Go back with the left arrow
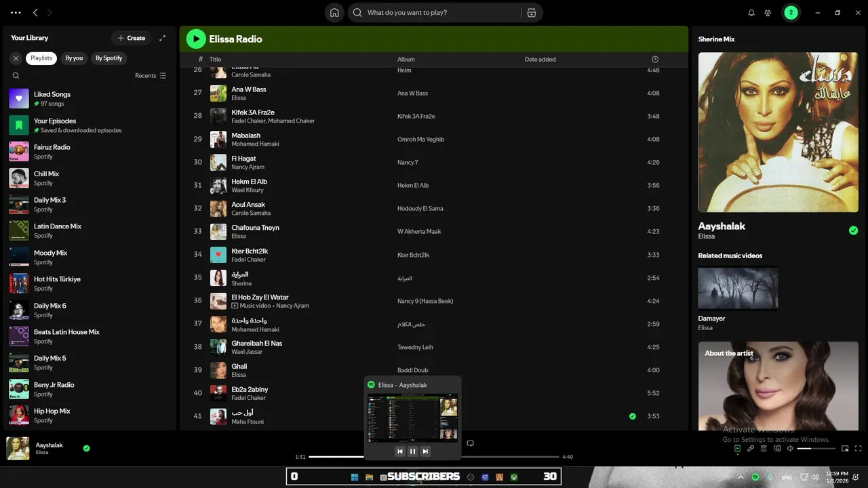The height and width of the screenshot is (488, 868). 35,12
